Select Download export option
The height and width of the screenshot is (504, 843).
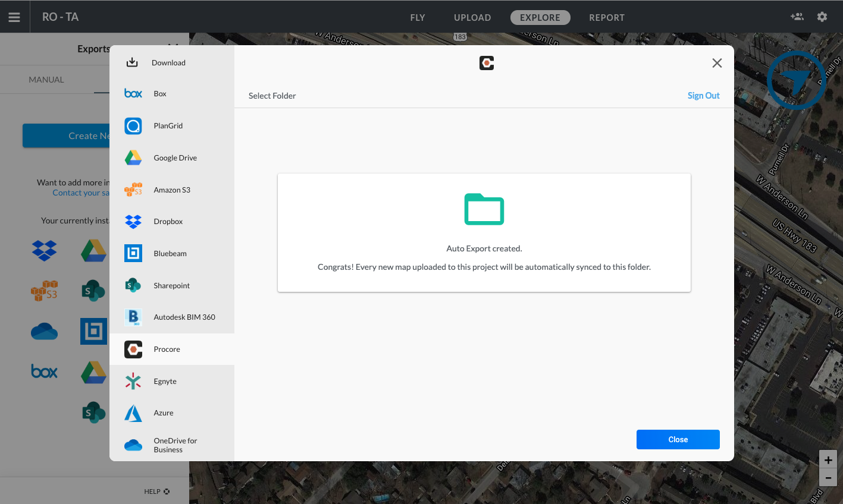point(172,62)
